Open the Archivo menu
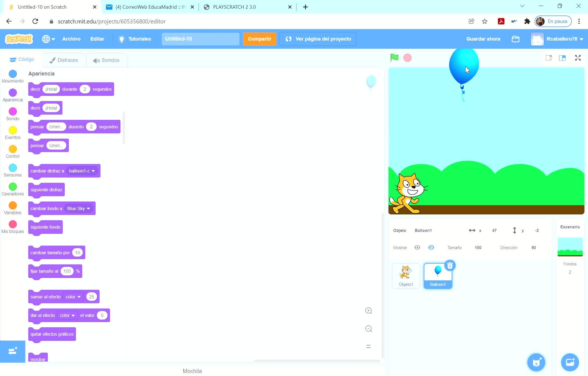The width and height of the screenshot is (588, 376). 71,39
